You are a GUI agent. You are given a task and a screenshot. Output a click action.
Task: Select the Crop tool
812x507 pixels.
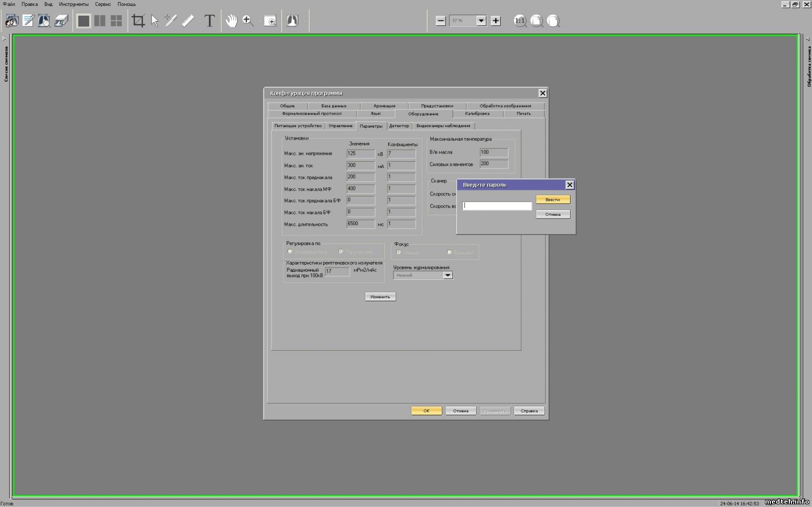coord(139,21)
